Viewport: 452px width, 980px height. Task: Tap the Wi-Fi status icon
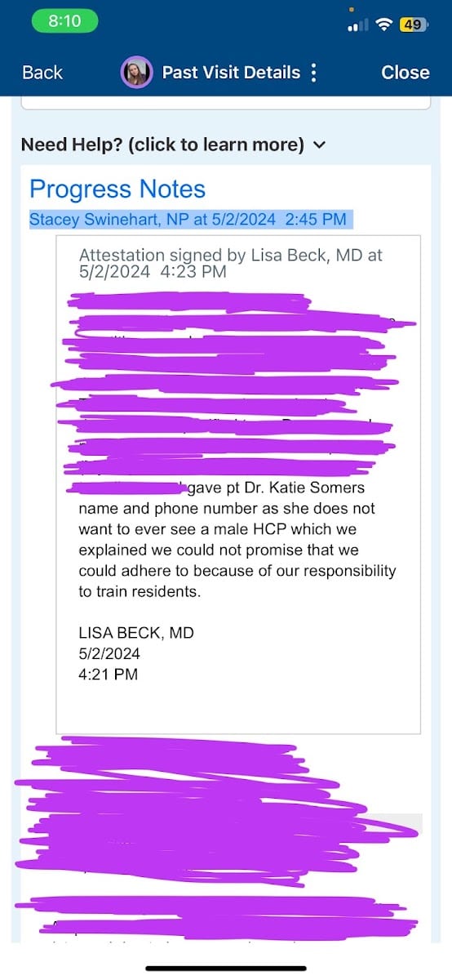pyautogui.click(x=383, y=25)
